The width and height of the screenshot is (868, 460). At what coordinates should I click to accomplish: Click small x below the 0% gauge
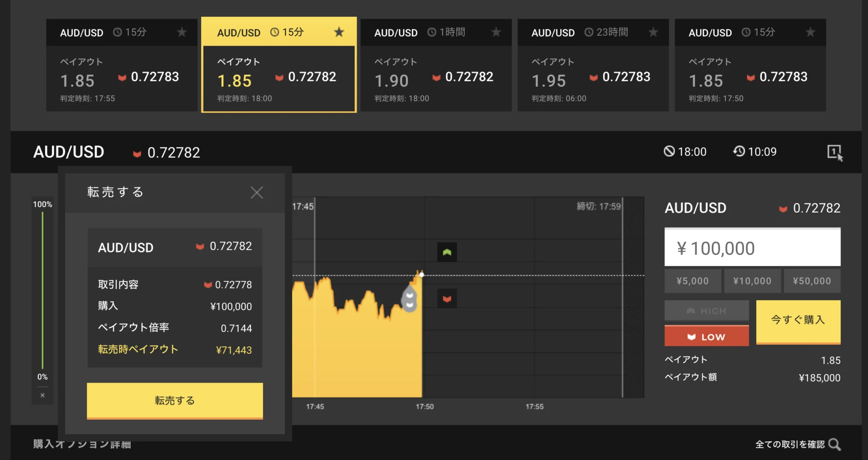(42, 395)
